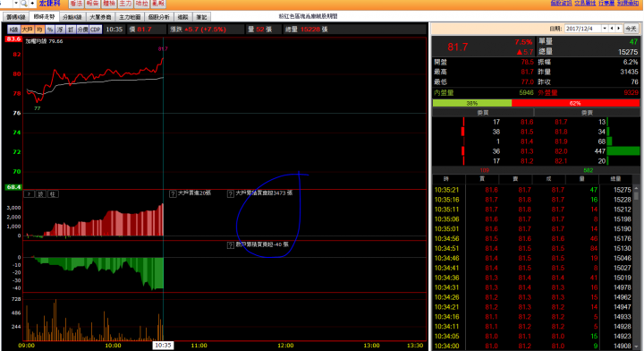Toggle the 浮 chart toolbar button
The image size is (644, 351).
pyautogui.click(x=61, y=30)
